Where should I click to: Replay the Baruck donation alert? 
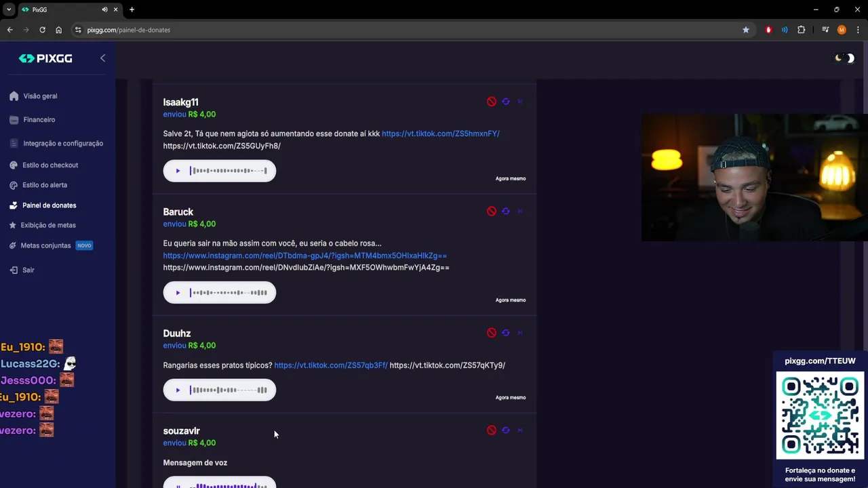[506, 211]
